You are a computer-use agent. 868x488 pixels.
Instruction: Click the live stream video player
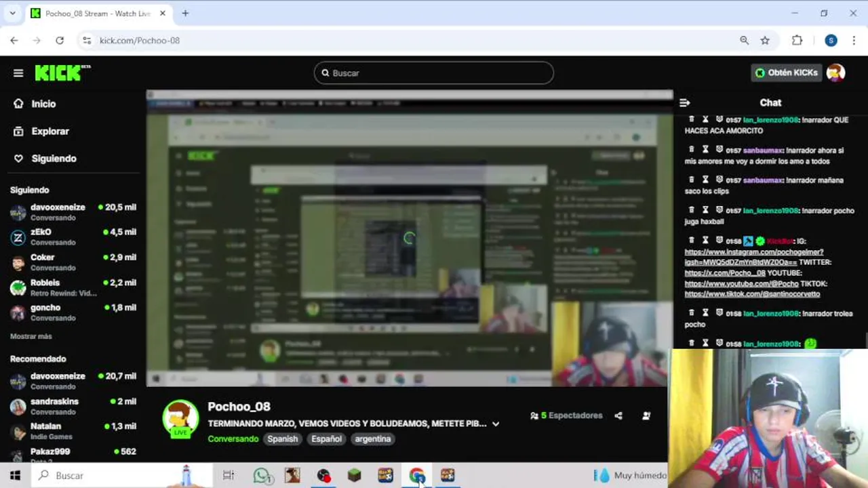pos(410,239)
